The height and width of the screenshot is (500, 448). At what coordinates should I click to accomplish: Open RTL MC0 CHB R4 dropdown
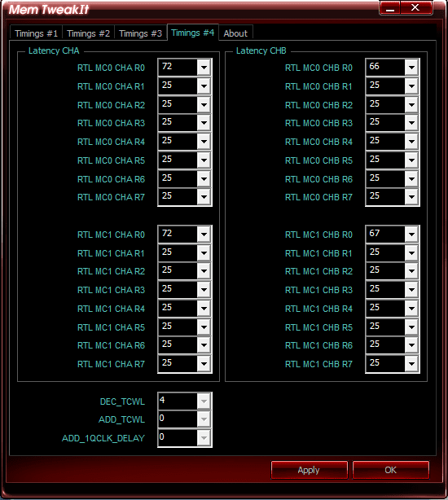[x=411, y=141]
